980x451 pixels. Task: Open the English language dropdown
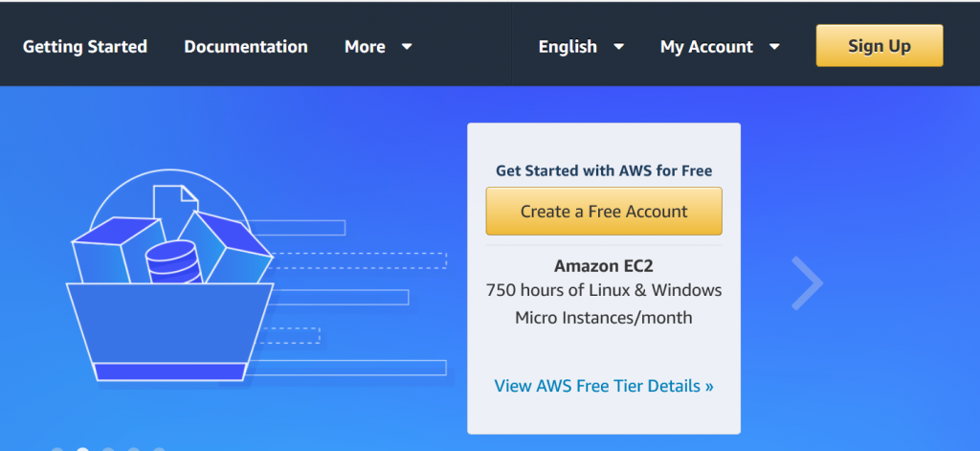tap(581, 46)
